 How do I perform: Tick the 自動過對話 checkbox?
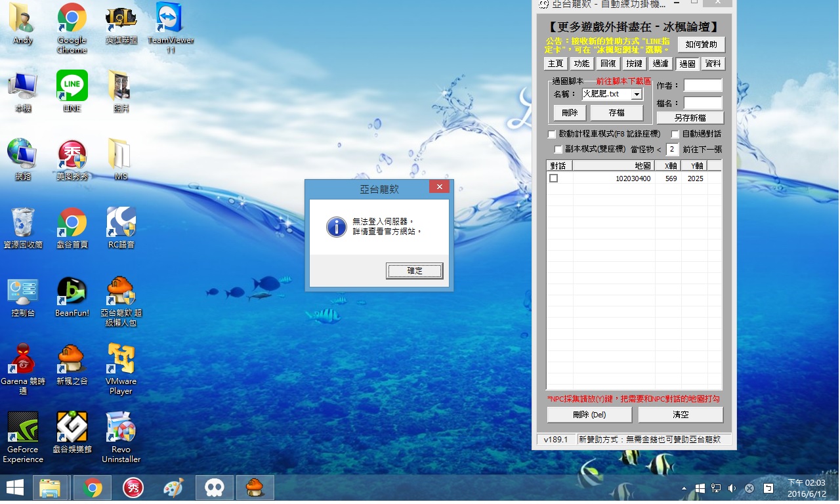click(x=675, y=135)
